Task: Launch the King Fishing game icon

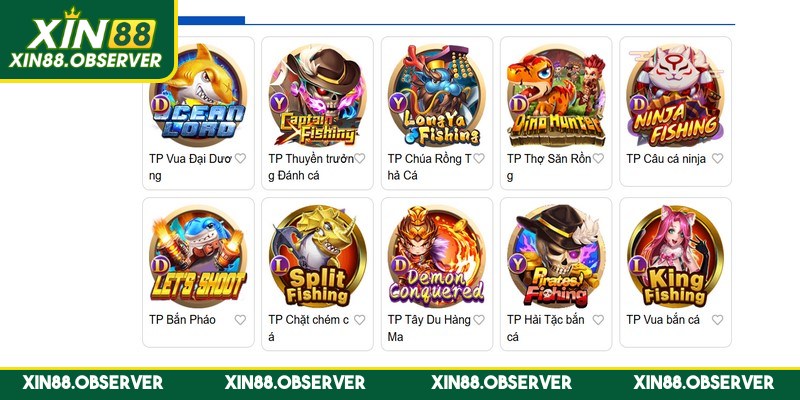Action: click(x=676, y=256)
